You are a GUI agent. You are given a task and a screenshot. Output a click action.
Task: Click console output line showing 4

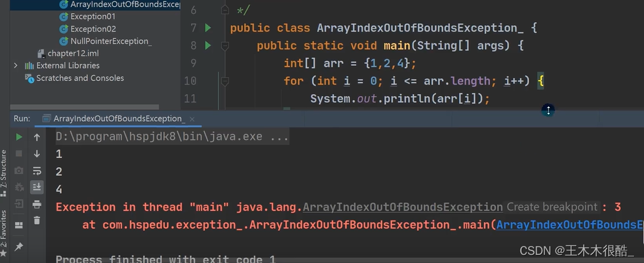pyautogui.click(x=59, y=190)
